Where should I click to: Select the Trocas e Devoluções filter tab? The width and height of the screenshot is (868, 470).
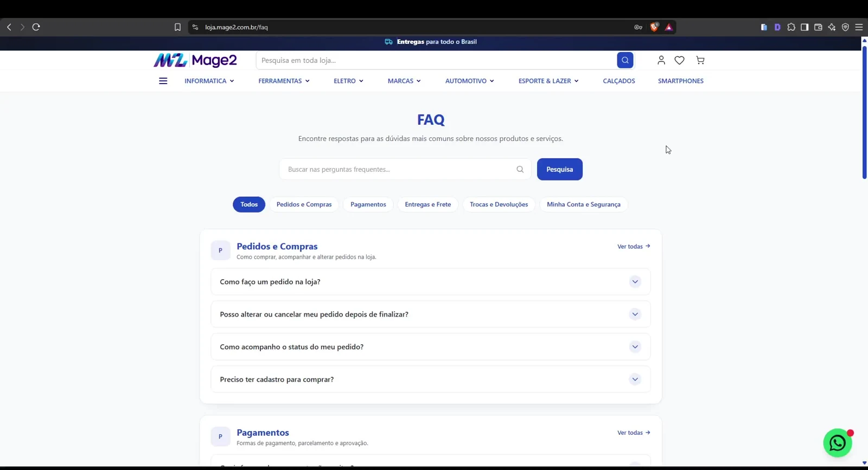tap(499, 204)
